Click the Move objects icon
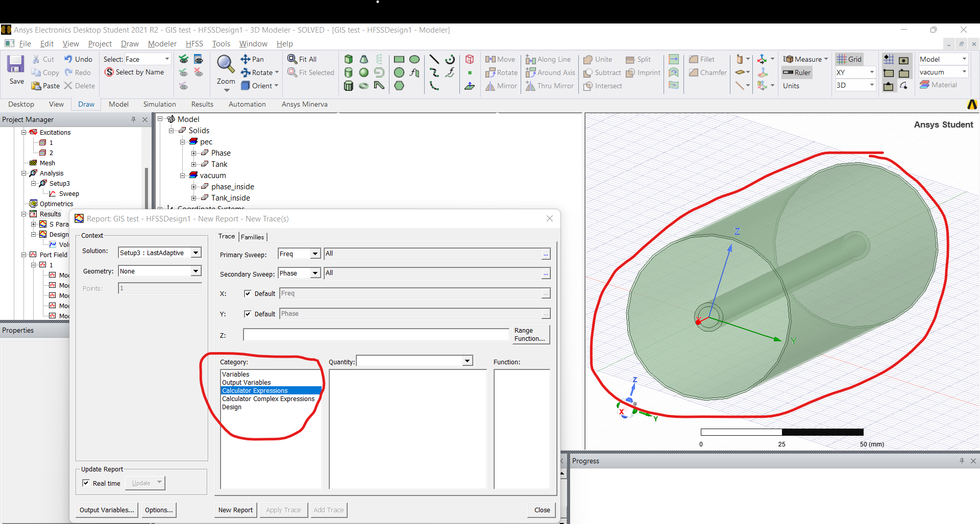The image size is (980, 524). tap(491, 59)
